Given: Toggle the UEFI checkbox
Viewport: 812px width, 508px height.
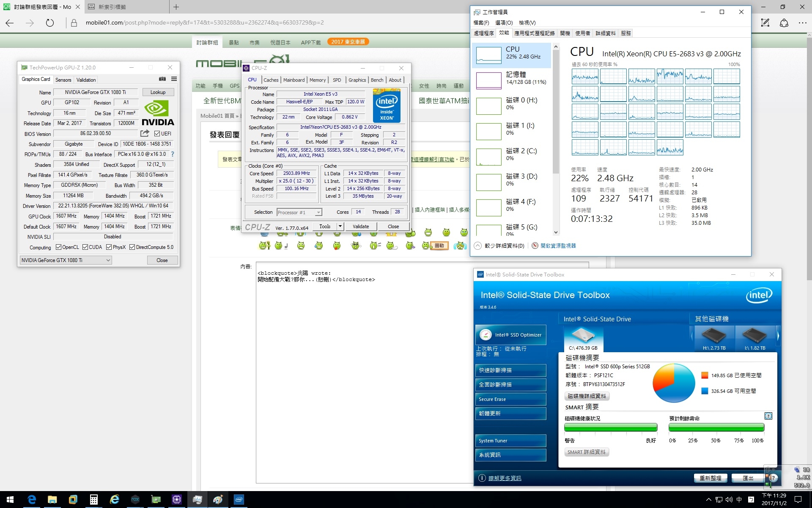Looking at the screenshot, I should [157, 134].
